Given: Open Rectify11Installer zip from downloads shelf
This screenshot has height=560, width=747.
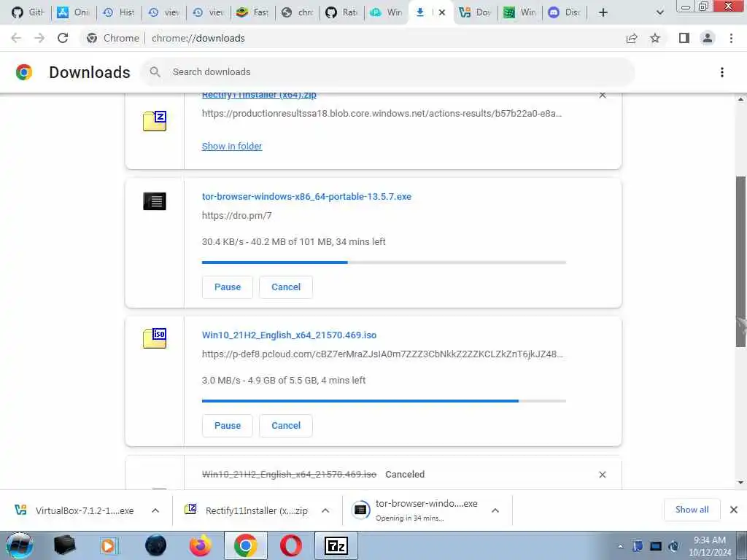Looking at the screenshot, I should point(247,510).
